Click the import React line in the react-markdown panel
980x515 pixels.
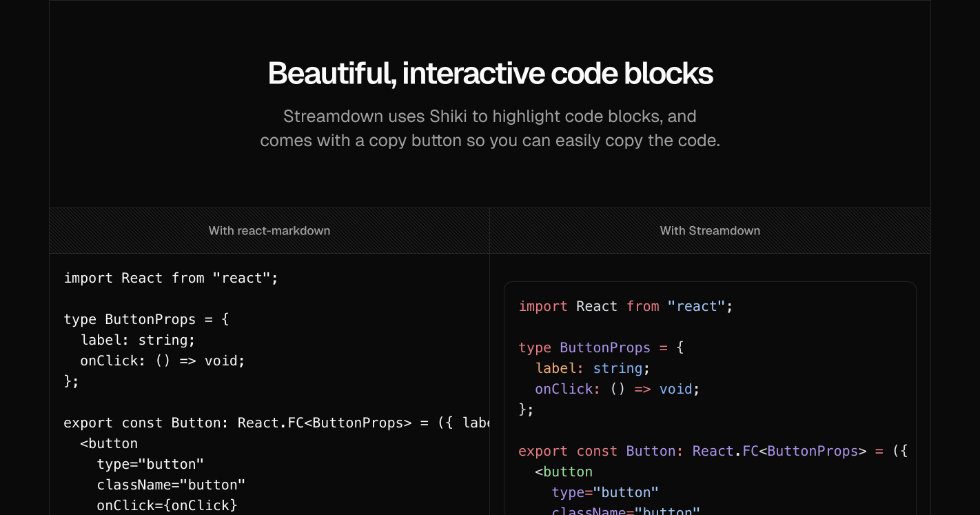click(171, 278)
